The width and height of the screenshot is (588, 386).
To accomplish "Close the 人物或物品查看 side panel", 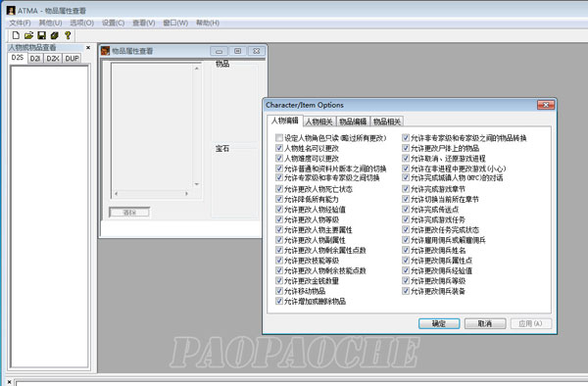I will tap(88, 48).
